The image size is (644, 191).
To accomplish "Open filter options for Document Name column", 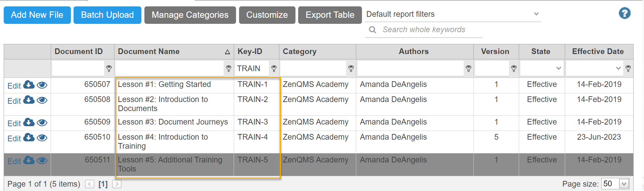I will pos(228,68).
